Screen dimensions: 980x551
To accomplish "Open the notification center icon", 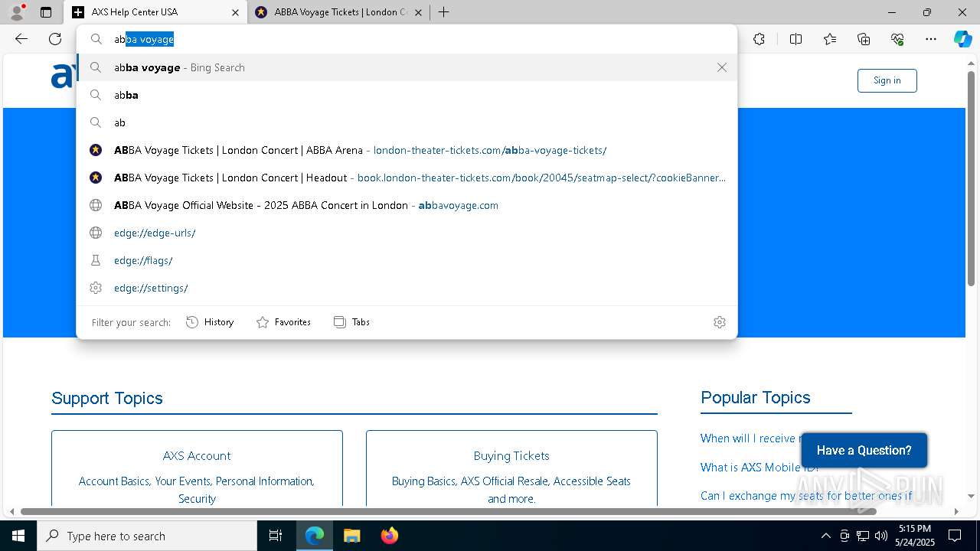I will tap(955, 536).
